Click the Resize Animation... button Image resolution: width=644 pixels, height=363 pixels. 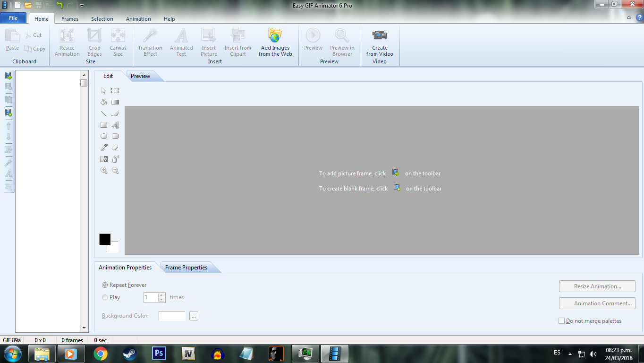597,286
